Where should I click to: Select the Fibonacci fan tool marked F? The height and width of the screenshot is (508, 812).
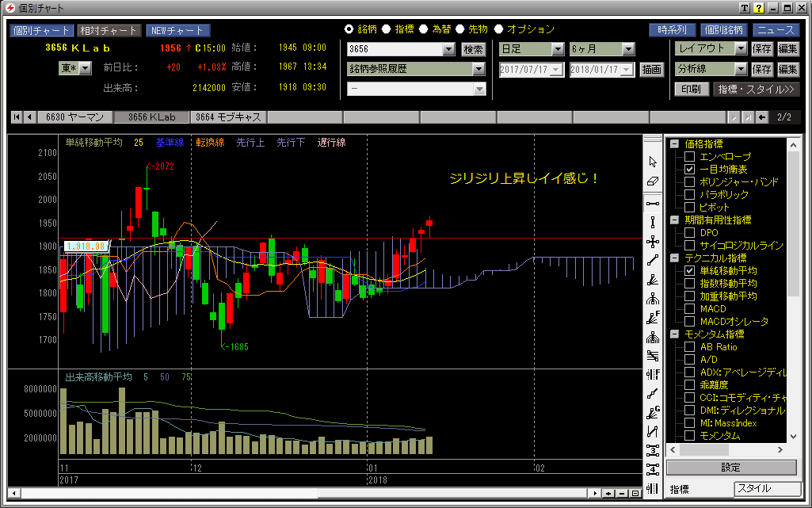click(653, 318)
